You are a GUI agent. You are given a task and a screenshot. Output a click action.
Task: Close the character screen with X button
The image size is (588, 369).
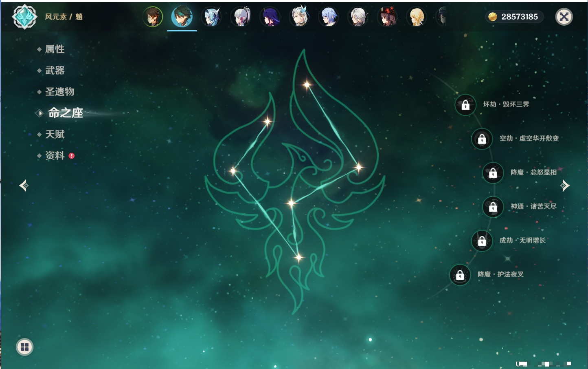tap(564, 17)
